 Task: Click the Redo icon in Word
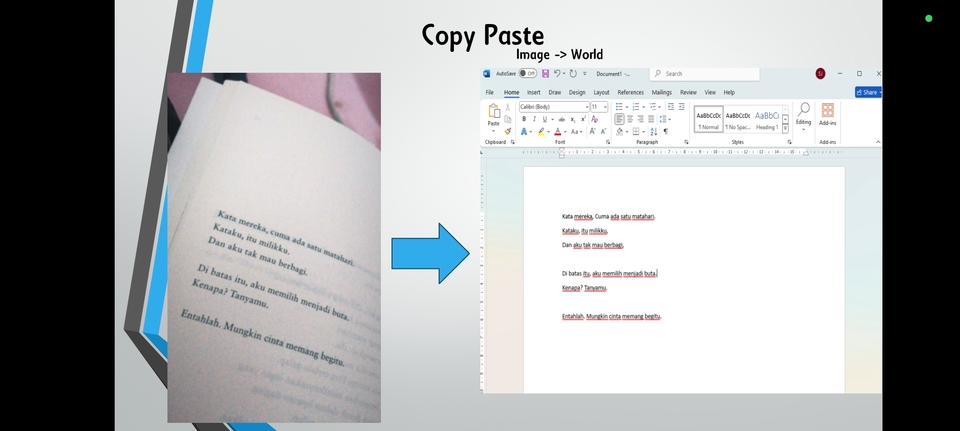[x=573, y=73]
